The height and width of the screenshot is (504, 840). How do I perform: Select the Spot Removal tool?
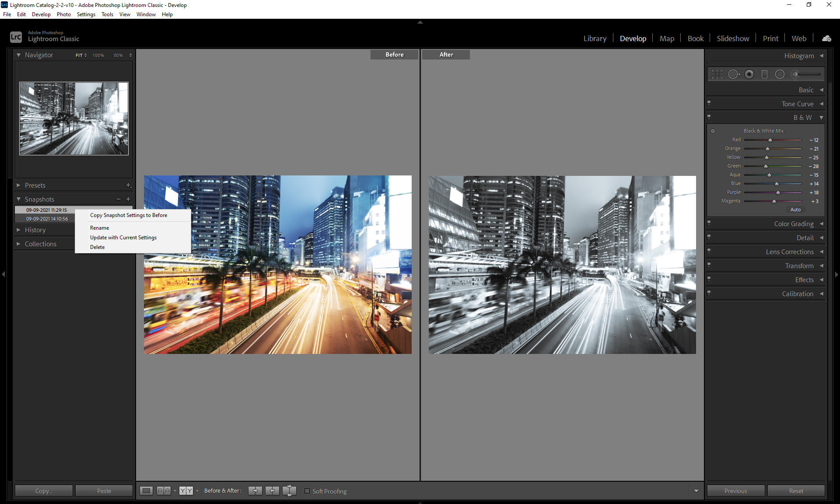[x=734, y=74]
